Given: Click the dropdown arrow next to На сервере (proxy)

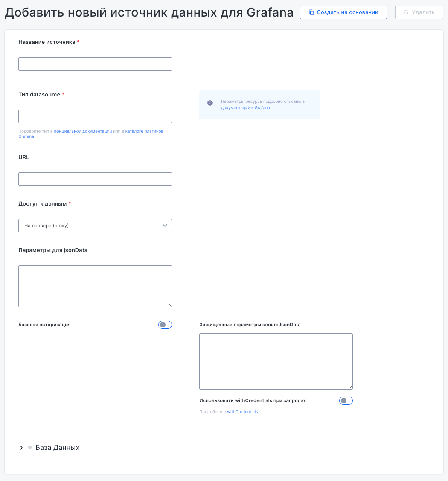Looking at the screenshot, I should click(165, 226).
